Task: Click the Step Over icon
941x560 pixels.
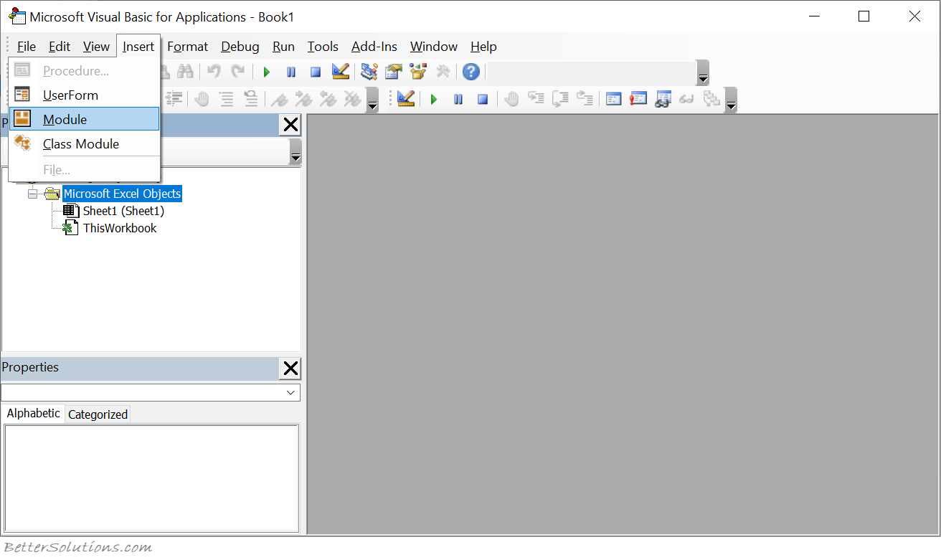Action: coord(560,98)
